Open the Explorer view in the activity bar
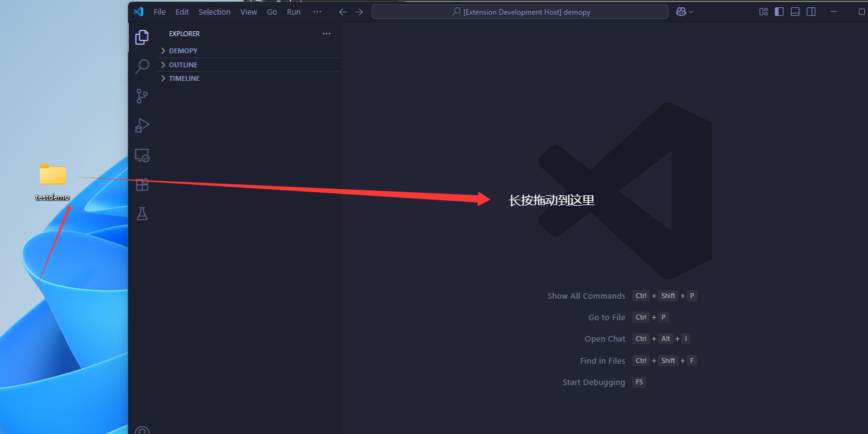 [142, 37]
